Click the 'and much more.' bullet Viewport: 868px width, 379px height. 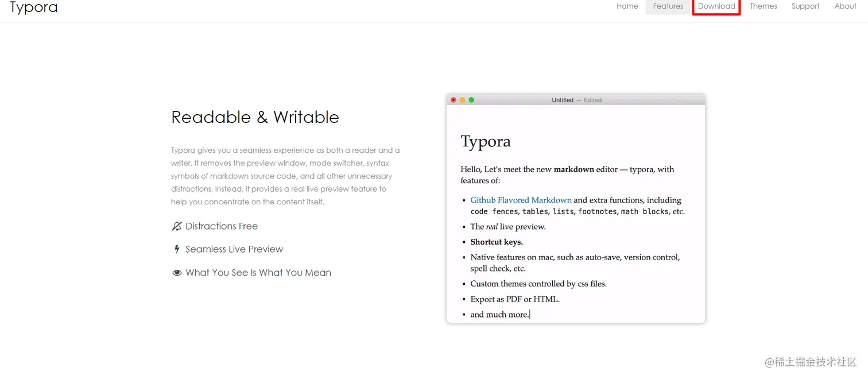(x=499, y=315)
